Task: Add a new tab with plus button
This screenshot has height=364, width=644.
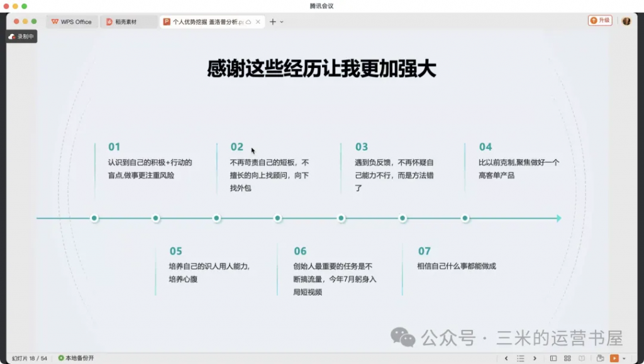Action: (273, 22)
